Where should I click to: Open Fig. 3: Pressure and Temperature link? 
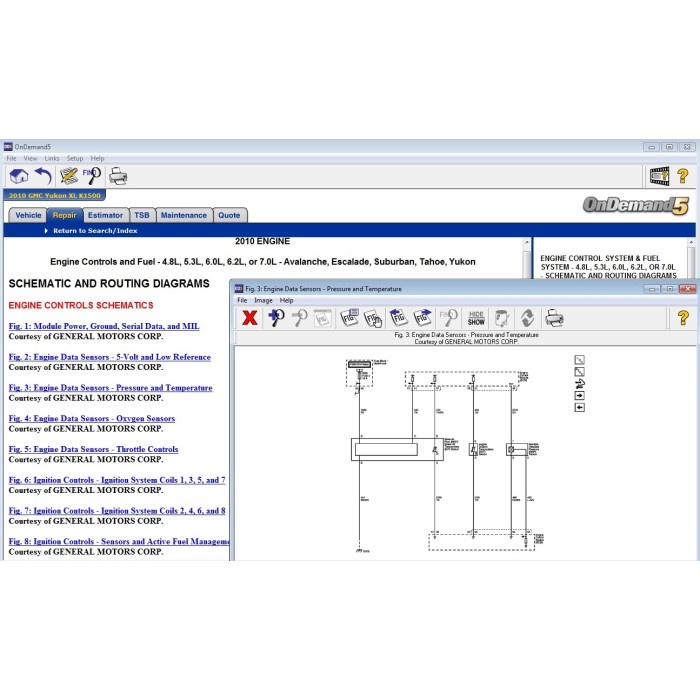point(110,388)
